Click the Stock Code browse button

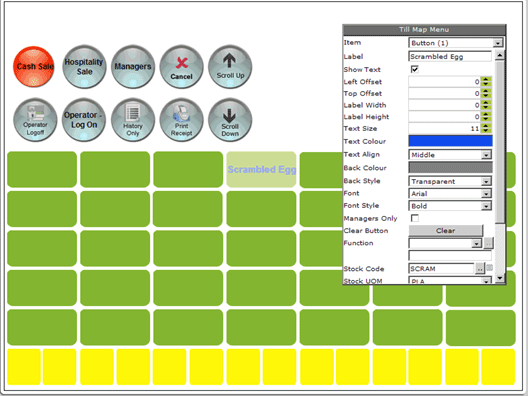click(x=480, y=269)
